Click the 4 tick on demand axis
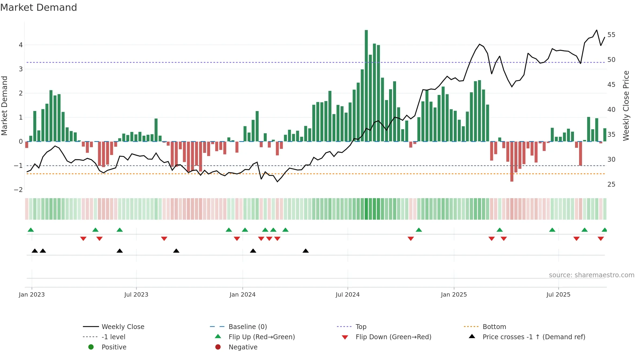Image resolution: width=644 pixels, height=362 pixels. coord(21,45)
